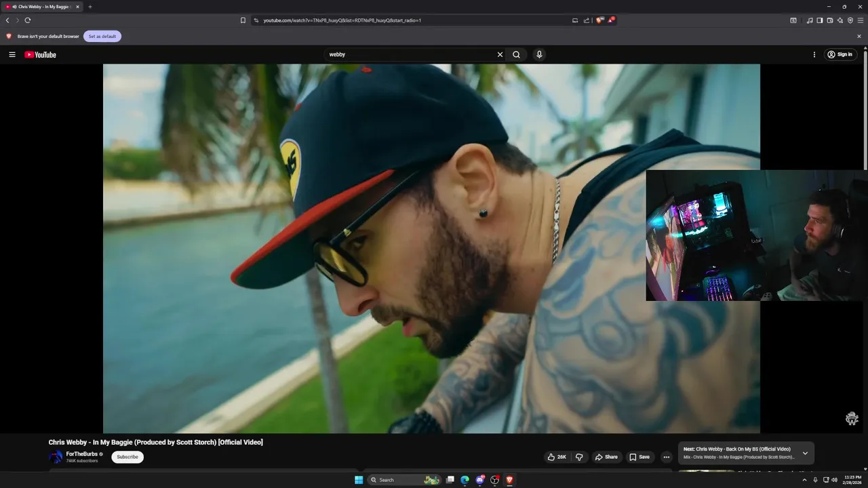
Task: Click the video title text
Action: pos(155,442)
